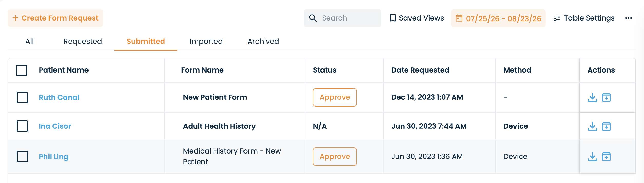
Task: Open Saved Views
Action: pyautogui.click(x=417, y=18)
